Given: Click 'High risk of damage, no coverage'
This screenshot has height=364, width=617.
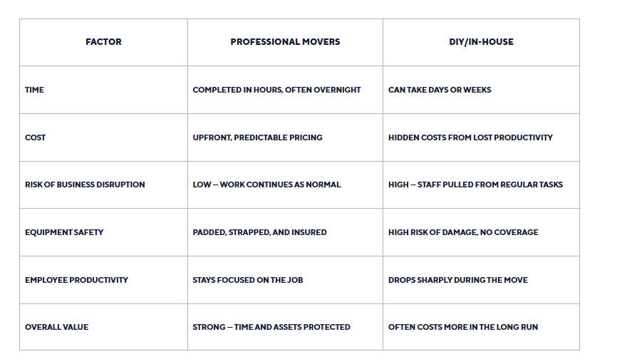Looking at the screenshot, I should [x=463, y=232].
